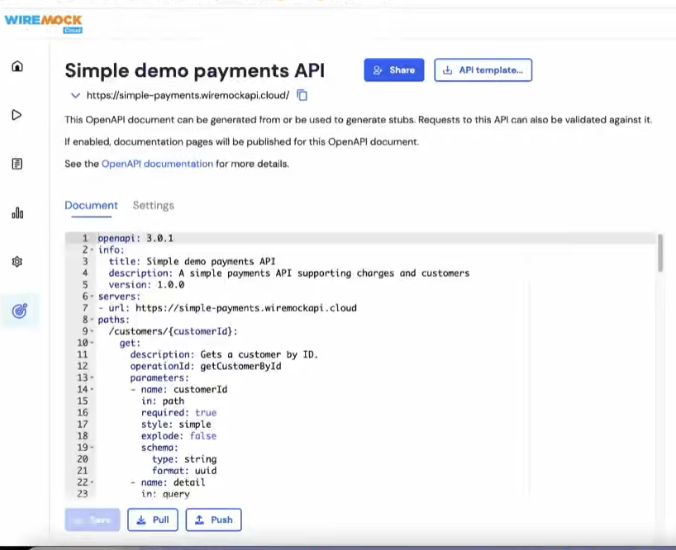
Task: Click the 'version: 1.0.0' line
Action: coord(147,285)
